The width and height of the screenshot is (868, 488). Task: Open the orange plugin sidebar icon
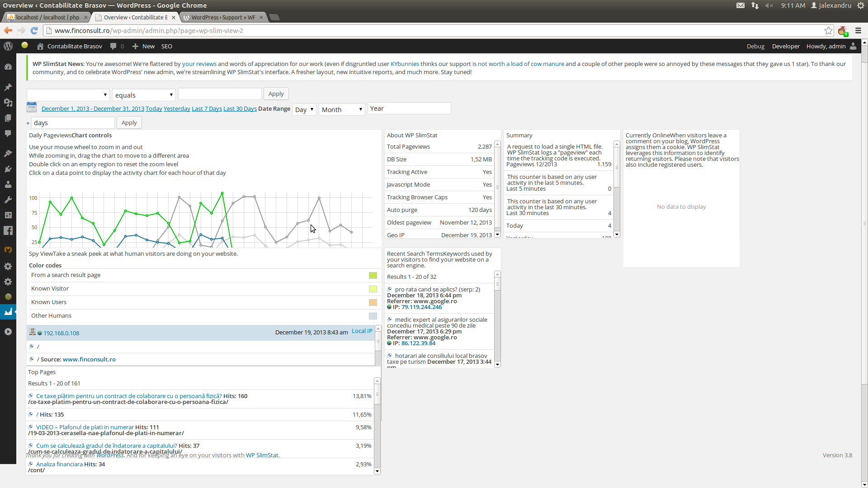[x=8, y=250]
